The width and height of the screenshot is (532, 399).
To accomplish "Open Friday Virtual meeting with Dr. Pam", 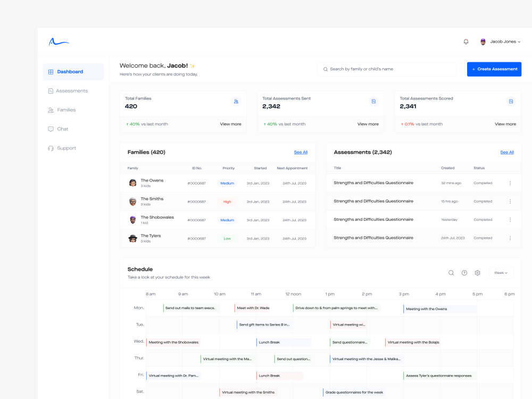I will 174,376.
